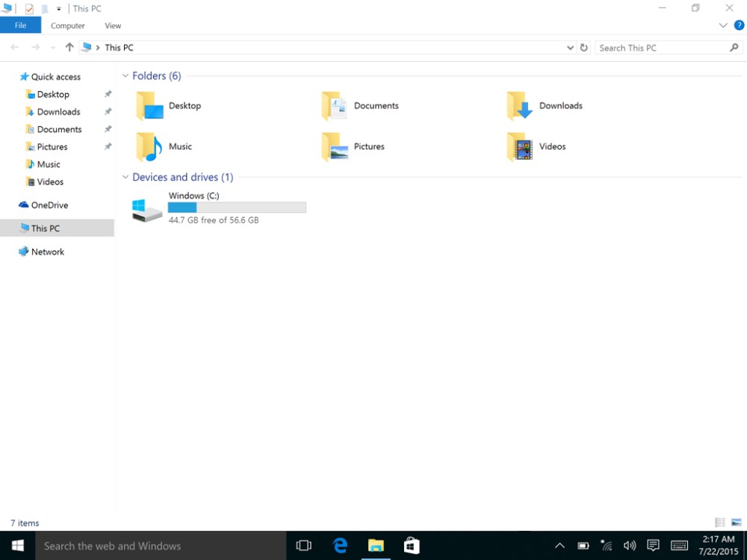Switch to details view layout
This screenshot has width=747, height=560.
[x=720, y=523]
